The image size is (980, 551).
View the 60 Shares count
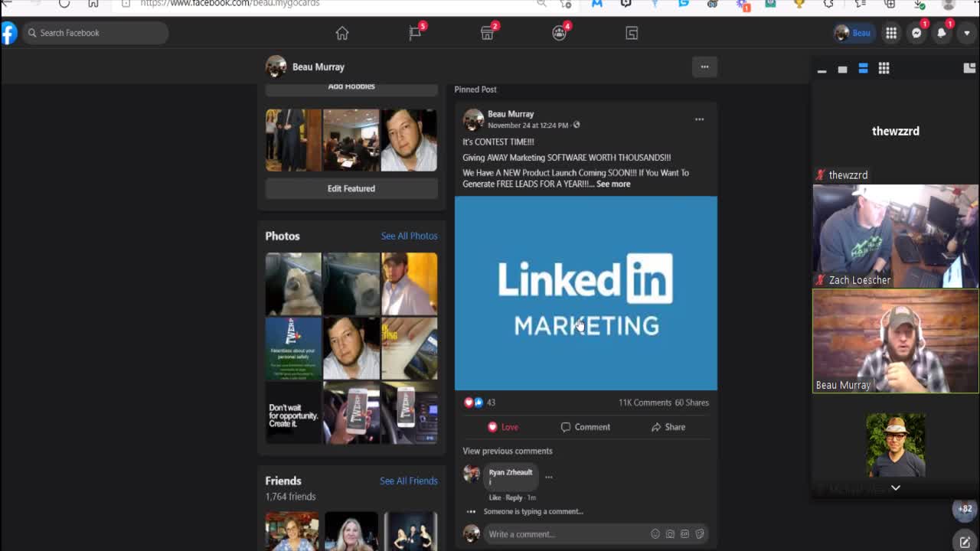pos(691,403)
